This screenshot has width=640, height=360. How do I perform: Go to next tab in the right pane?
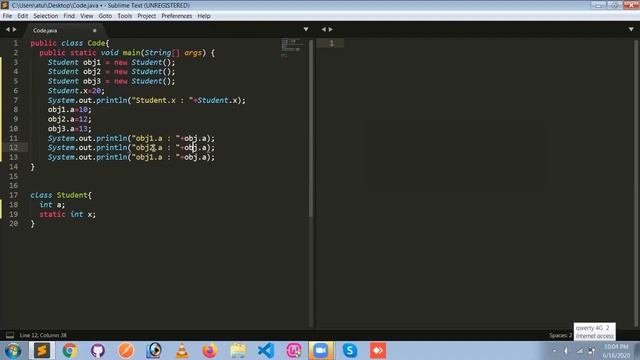pyautogui.click(x=331, y=29)
